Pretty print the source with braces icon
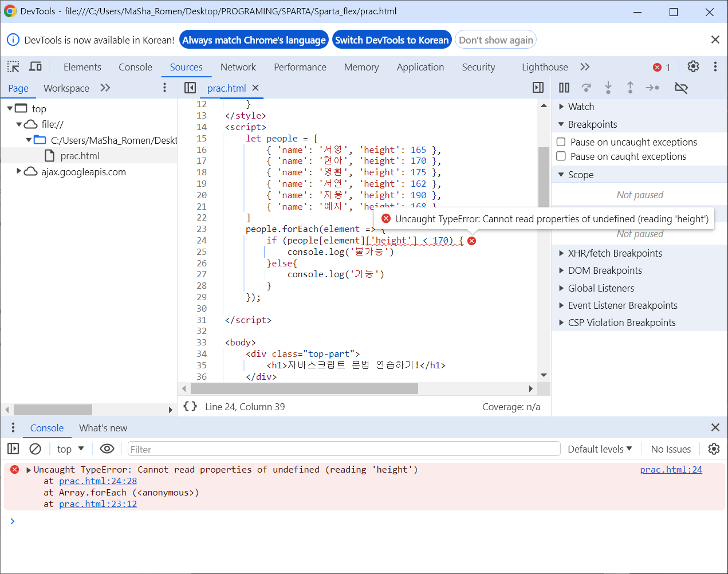 coord(190,406)
